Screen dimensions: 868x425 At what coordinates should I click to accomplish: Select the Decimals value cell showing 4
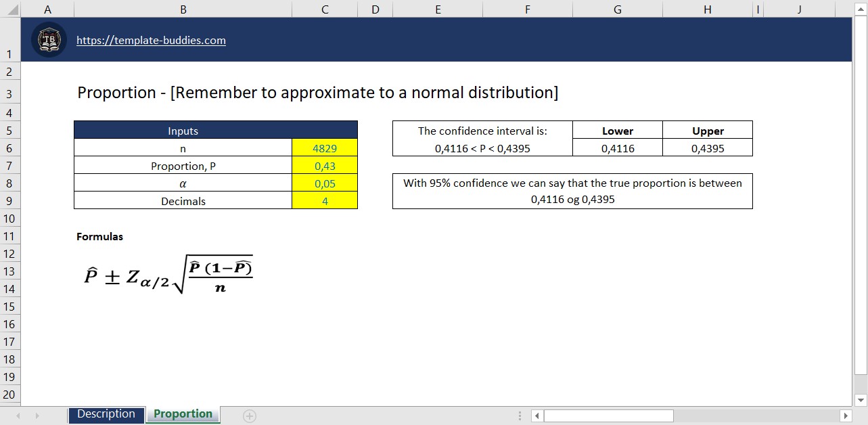(x=324, y=200)
